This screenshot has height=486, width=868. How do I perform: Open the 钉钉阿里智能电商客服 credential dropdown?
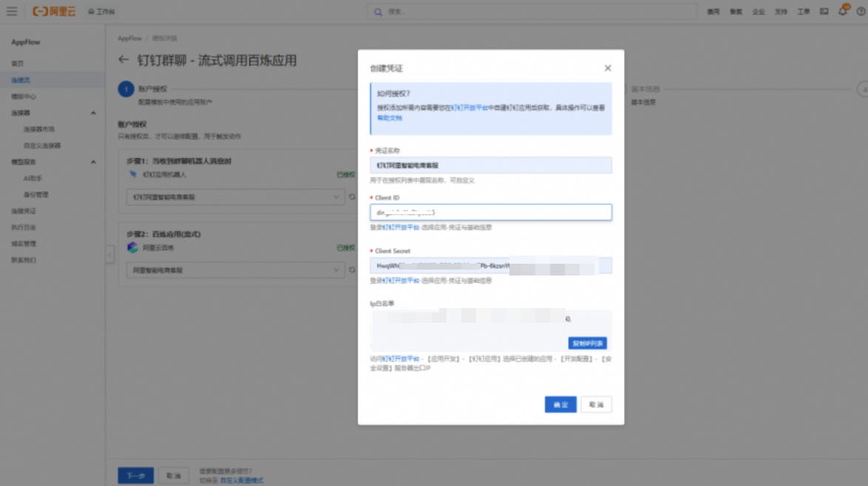[235, 196]
